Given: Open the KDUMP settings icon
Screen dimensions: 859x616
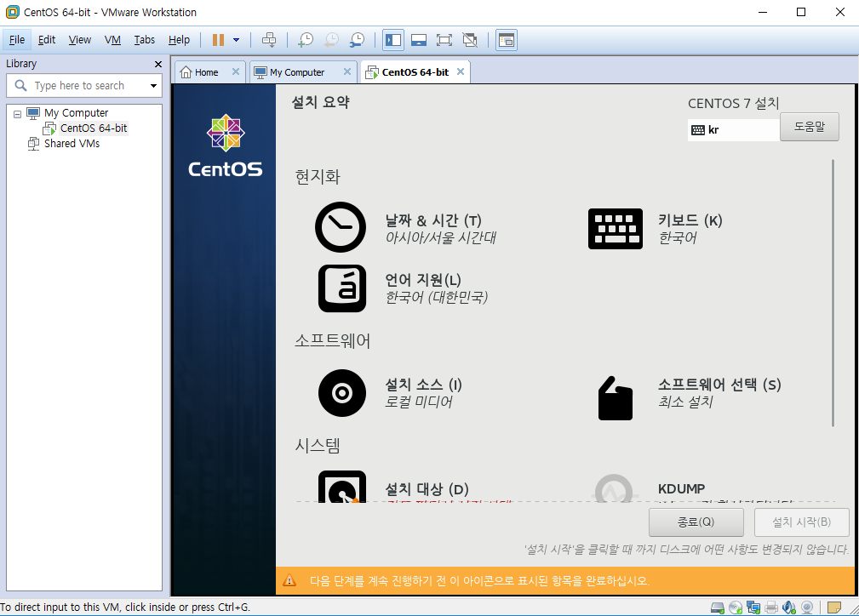Looking at the screenshot, I should [614, 488].
